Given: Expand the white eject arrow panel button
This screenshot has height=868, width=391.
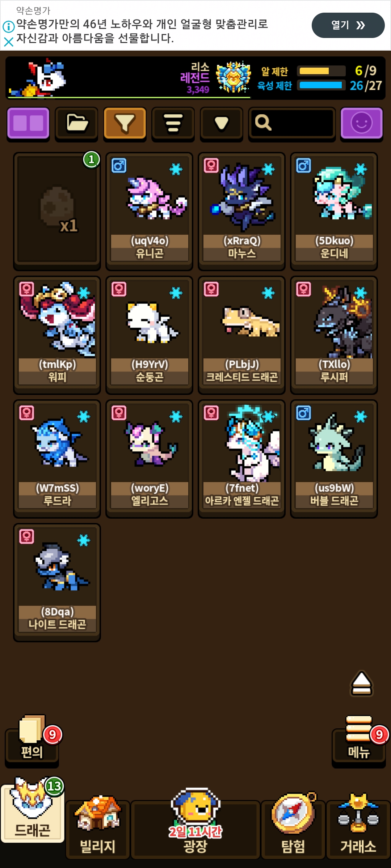Looking at the screenshot, I should point(362,684).
